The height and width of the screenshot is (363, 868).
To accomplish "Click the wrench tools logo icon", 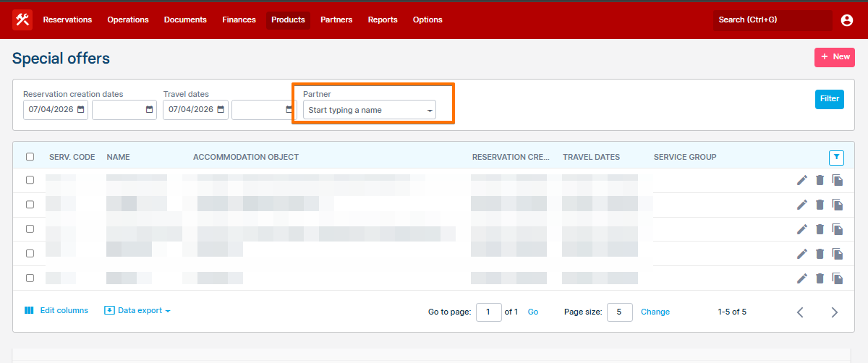I will [22, 20].
